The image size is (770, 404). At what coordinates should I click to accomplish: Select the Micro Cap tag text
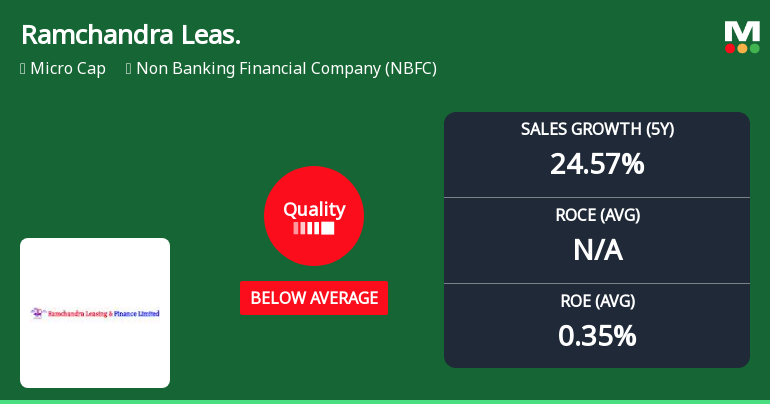[68, 69]
